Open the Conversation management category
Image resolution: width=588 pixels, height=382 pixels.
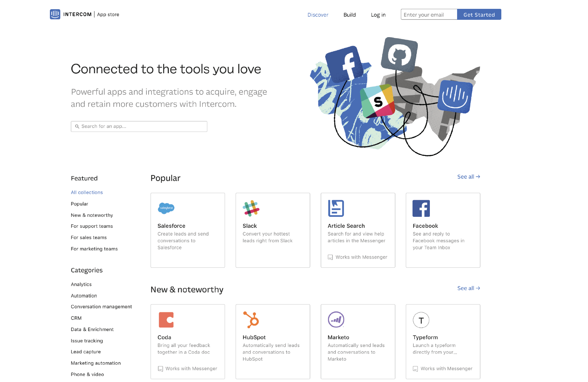[101, 307]
